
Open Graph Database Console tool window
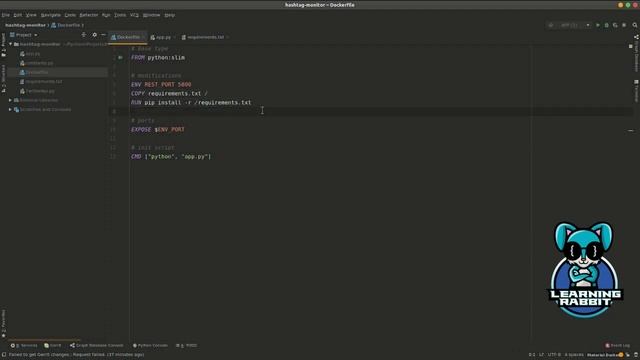(96, 345)
